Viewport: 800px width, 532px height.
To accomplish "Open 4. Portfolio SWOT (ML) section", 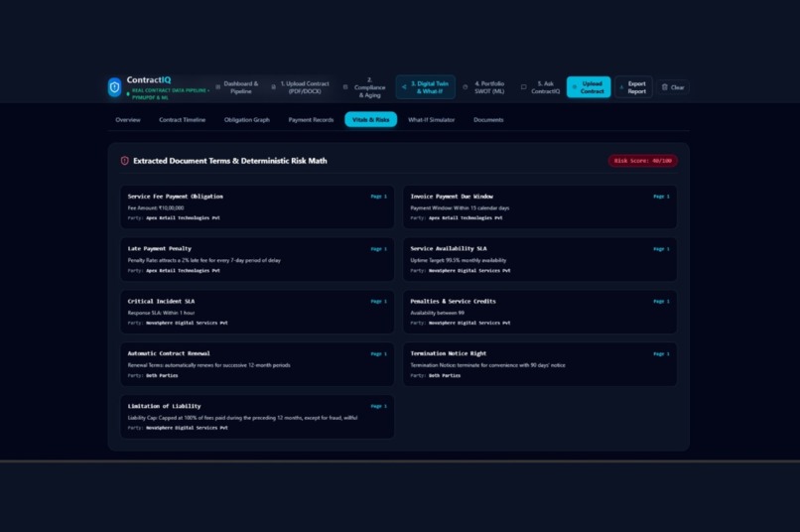I will tap(484, 87).
